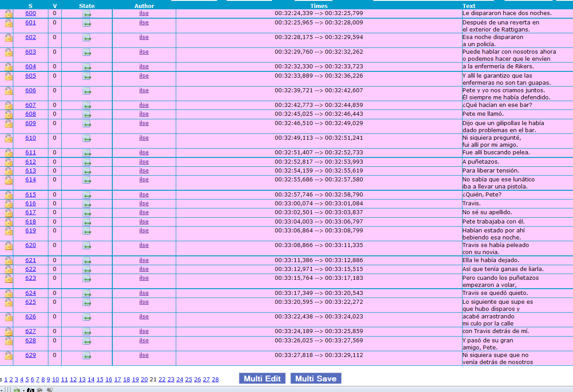Open subtitle sequence link 605
The image size is (573, 392).
pos(31,76)
